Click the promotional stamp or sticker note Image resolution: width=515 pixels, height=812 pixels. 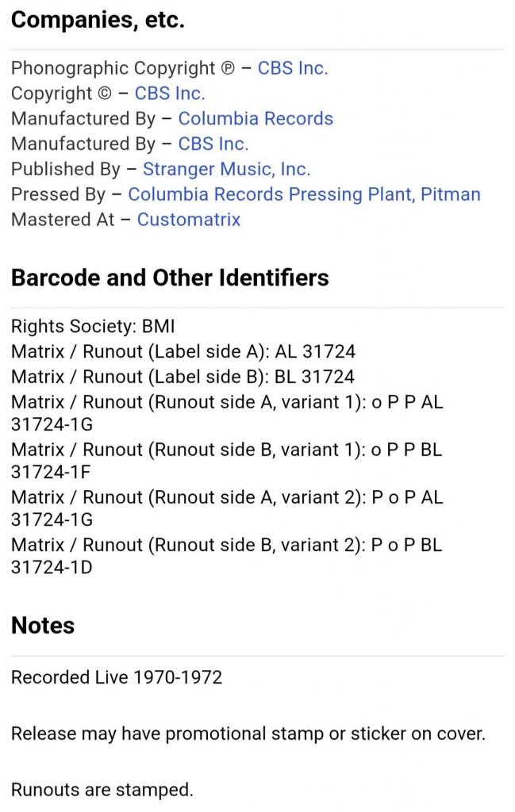coord(248,733)
